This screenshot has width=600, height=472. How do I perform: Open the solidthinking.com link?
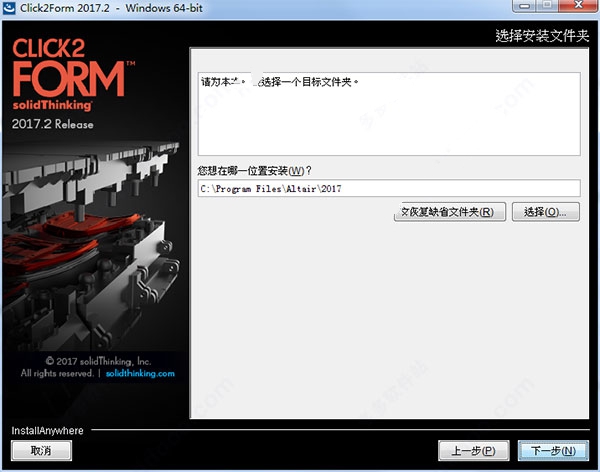coord(140,373)
